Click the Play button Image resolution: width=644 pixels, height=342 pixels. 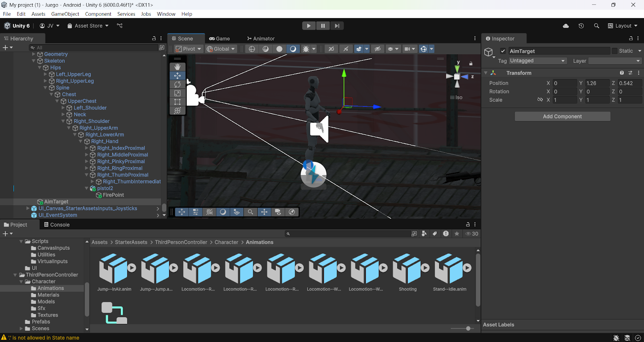pos(309,26)
